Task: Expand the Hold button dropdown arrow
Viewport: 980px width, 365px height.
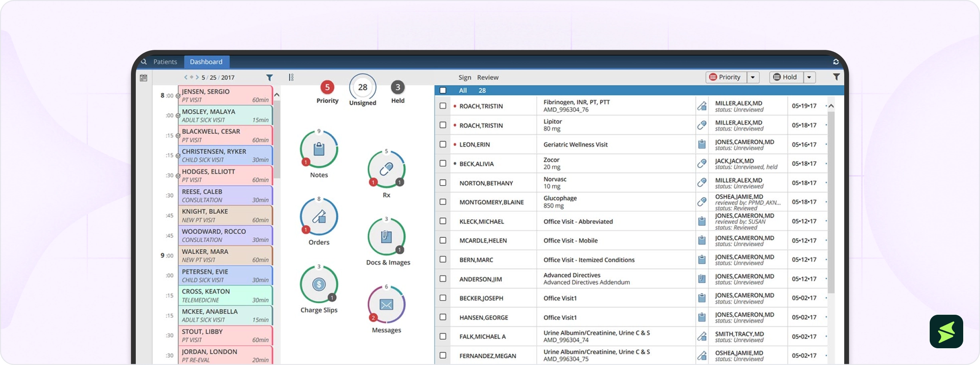Action: [x=809, y=77]
